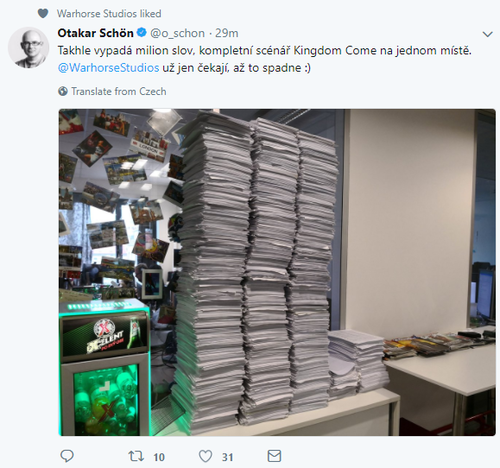Click the globe icon beside Translate
Screen dimensions: 500x468
point(63,91)
